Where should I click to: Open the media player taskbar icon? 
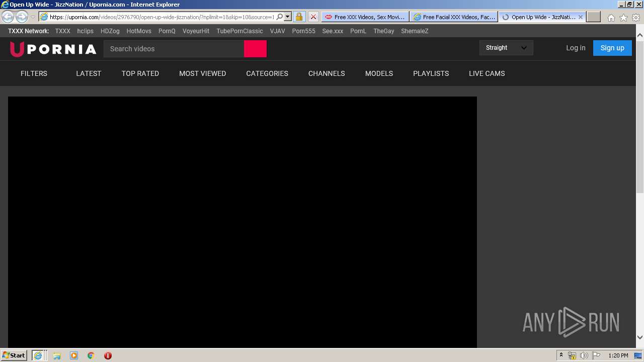coord(74,355)
